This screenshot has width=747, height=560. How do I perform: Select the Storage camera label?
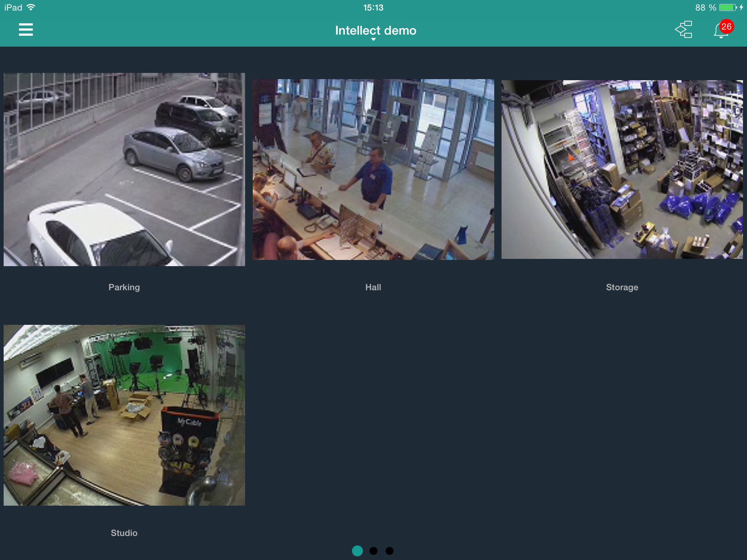coord(622,287)
